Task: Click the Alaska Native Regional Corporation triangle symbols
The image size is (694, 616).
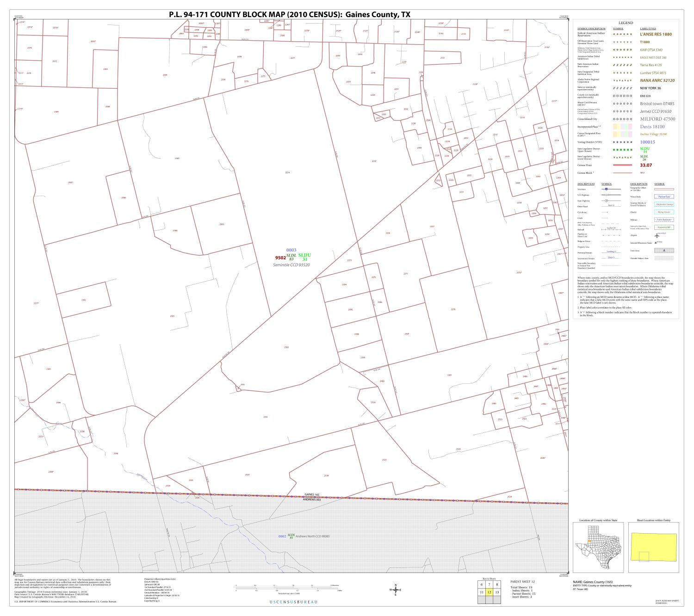Action: coord(622,80)
